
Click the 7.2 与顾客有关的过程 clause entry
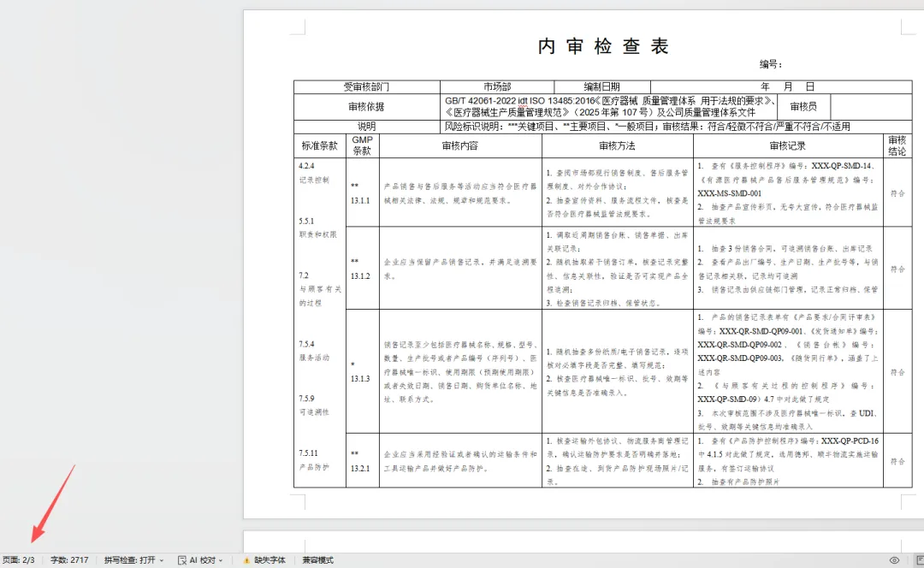tap(319, 289)
